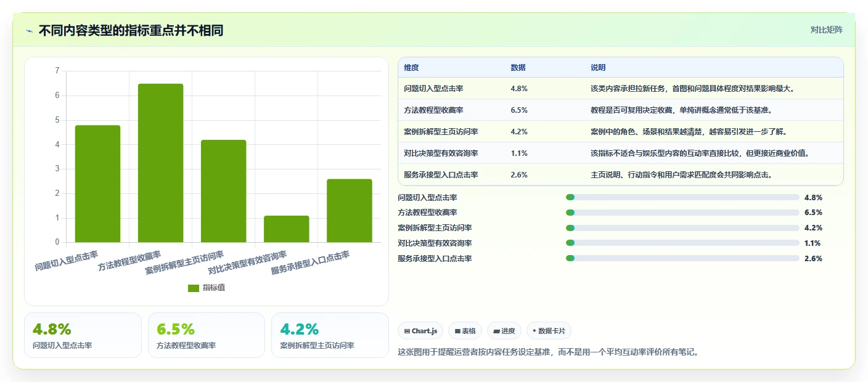Click the 4.2% value in table
Viewport: 868px width, 382px height.
519,132
